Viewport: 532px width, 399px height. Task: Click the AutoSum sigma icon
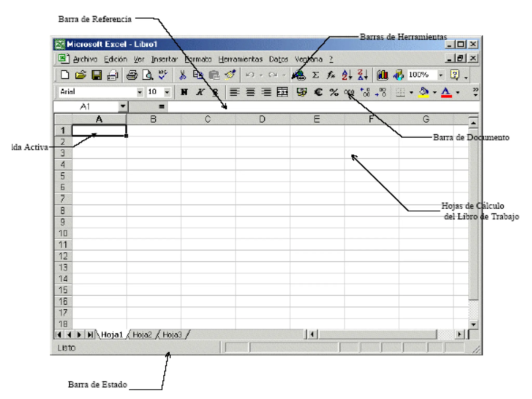[315, 75]
